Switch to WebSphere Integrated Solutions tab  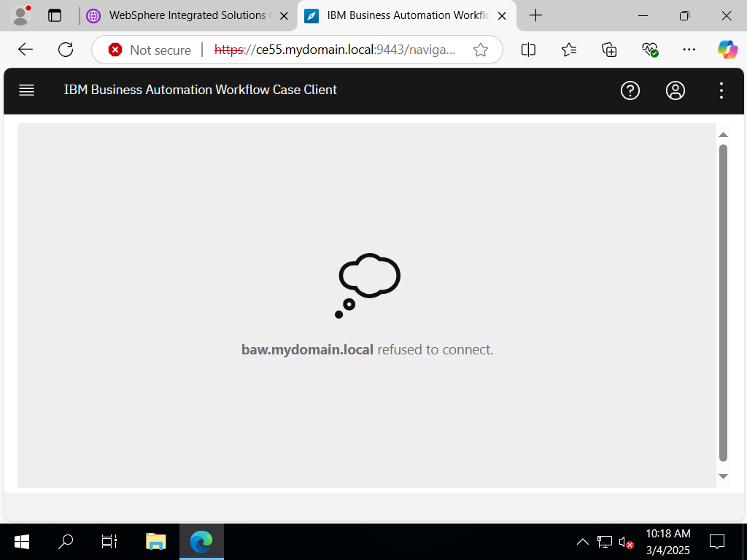click(187, 16)
